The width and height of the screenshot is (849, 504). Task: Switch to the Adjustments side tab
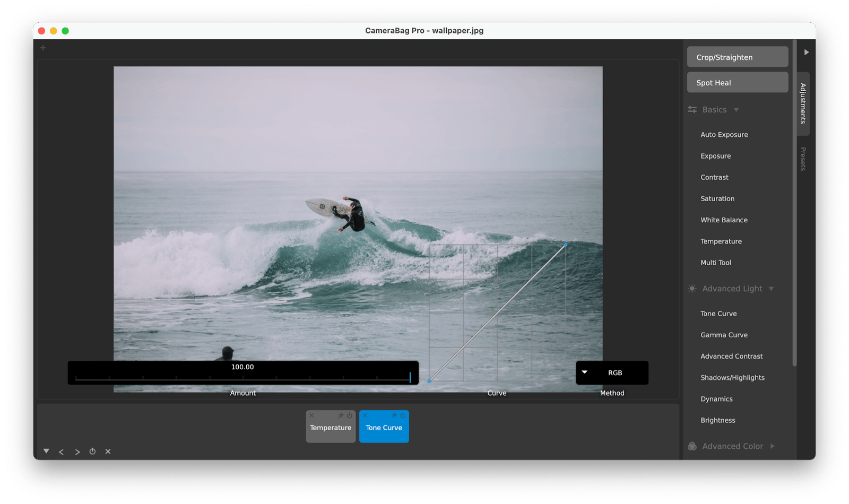point(803,103)
